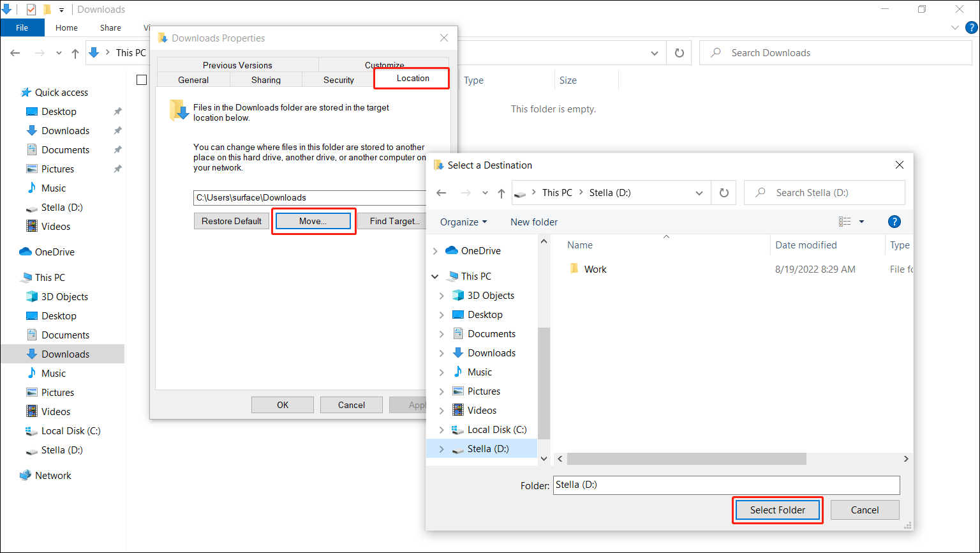This screenshot has width=980, height=553.
Task: Open the view options dropdown arrow
Action: pos(861,222)
